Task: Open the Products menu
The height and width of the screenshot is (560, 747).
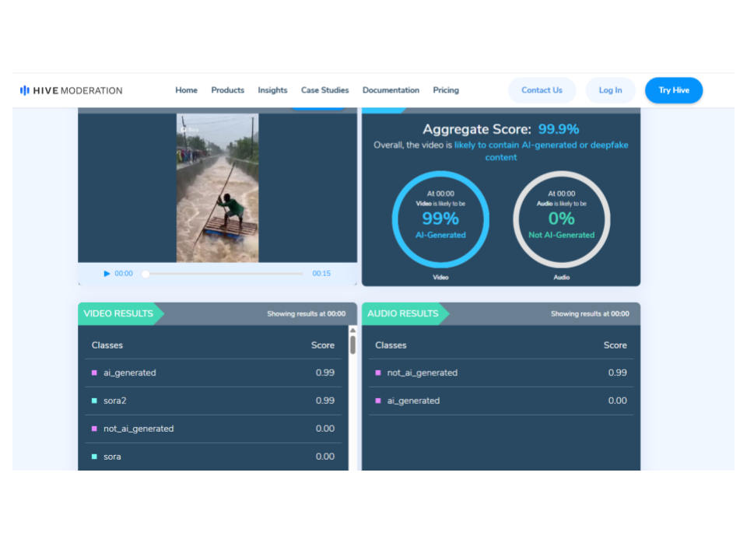Action: 227,90
